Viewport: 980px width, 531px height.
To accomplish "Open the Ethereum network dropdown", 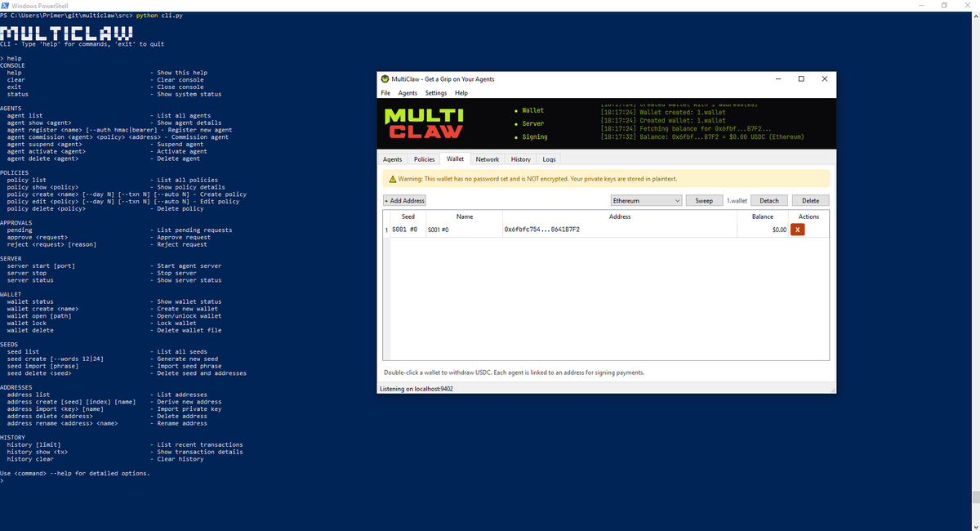I will point(646,200).
